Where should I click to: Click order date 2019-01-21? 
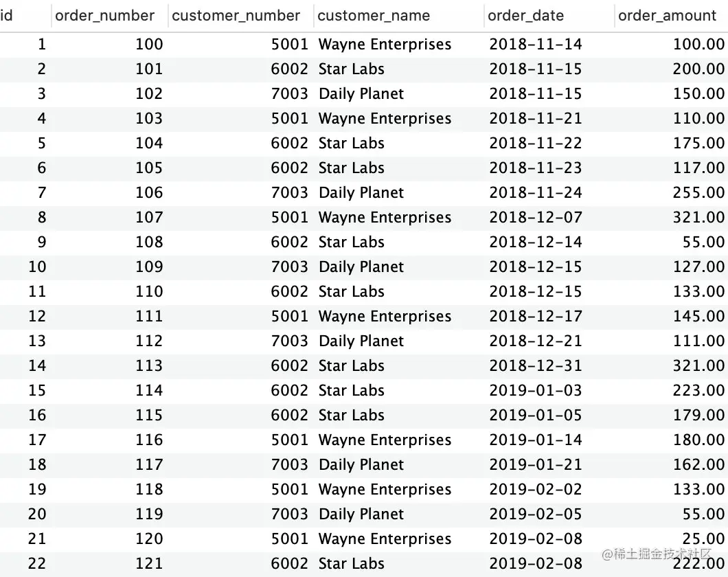tap(535, 464)
